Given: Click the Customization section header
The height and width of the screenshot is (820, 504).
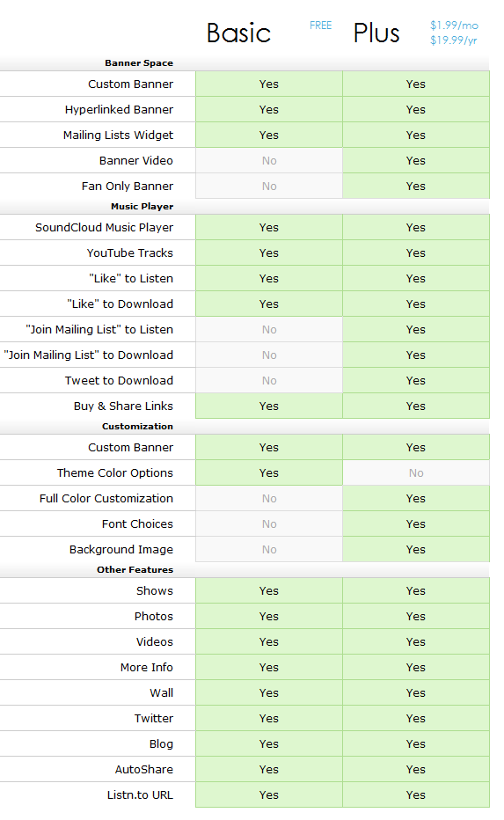Looking at the screenshot, I should click(x=137, y=426).
